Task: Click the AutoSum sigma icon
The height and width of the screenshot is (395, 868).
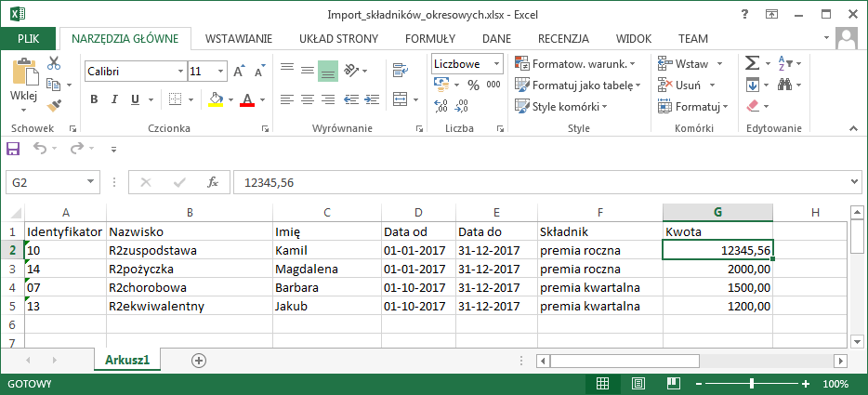Action: click(x=752, y=64)
